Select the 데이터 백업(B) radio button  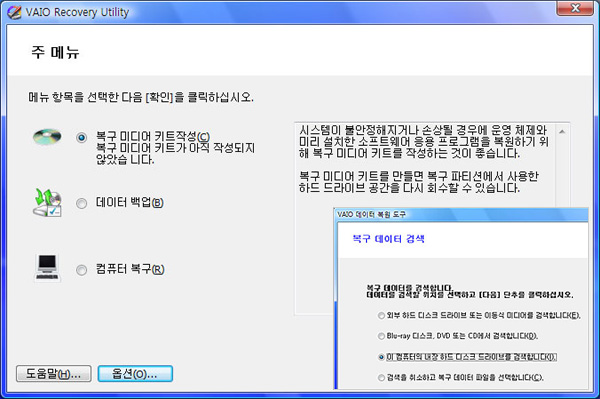(82, 203)
